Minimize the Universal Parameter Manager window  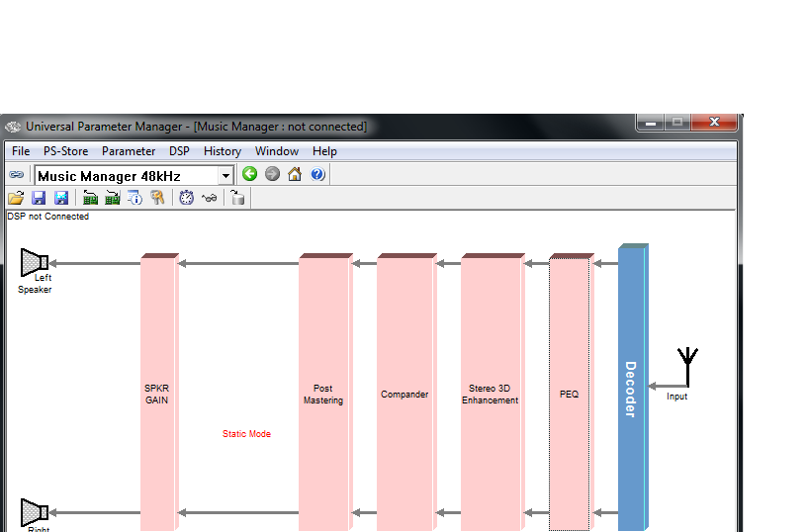click(x=651, y=123)
